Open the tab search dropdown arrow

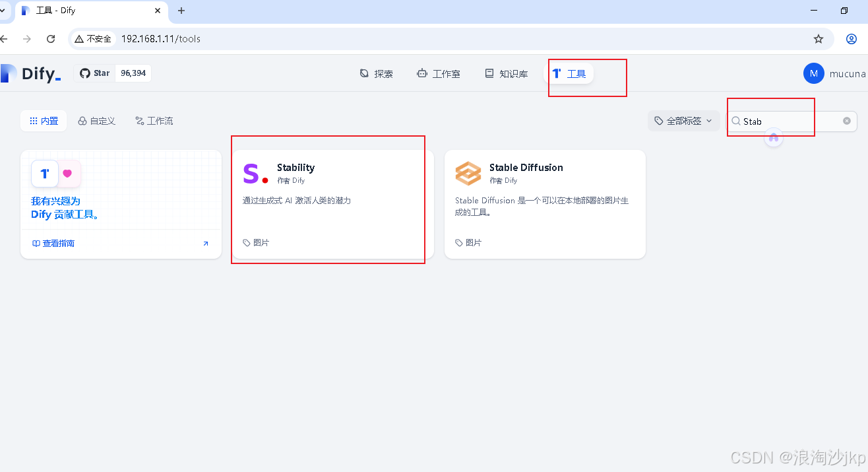coord(2,11)
